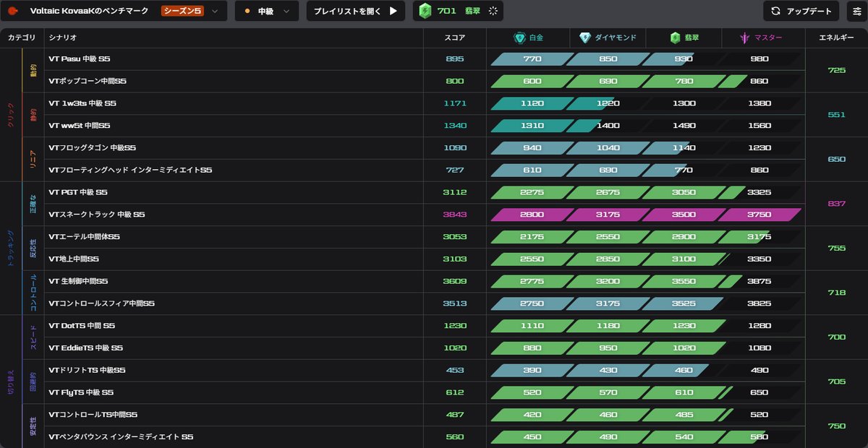Select the VTコントロールスフィア中間S5 scenario
This screenshot has height=448, width=868.
pyautogui.click(x=101, y=303)
